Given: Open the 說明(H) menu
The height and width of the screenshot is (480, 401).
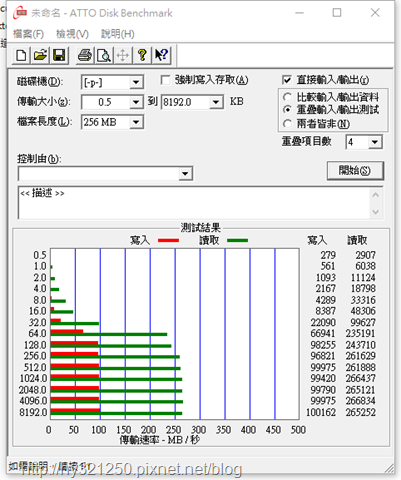Looking at the screenshot, I should 118,34.
